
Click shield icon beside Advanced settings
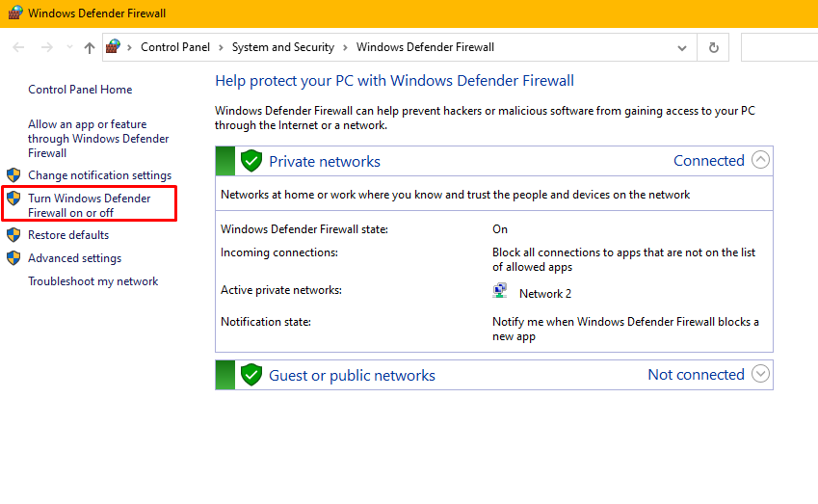click(x=13, y=257)
